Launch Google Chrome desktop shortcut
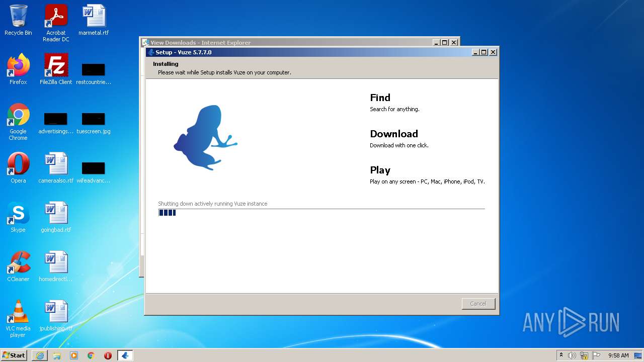 [x=18, y=122]
